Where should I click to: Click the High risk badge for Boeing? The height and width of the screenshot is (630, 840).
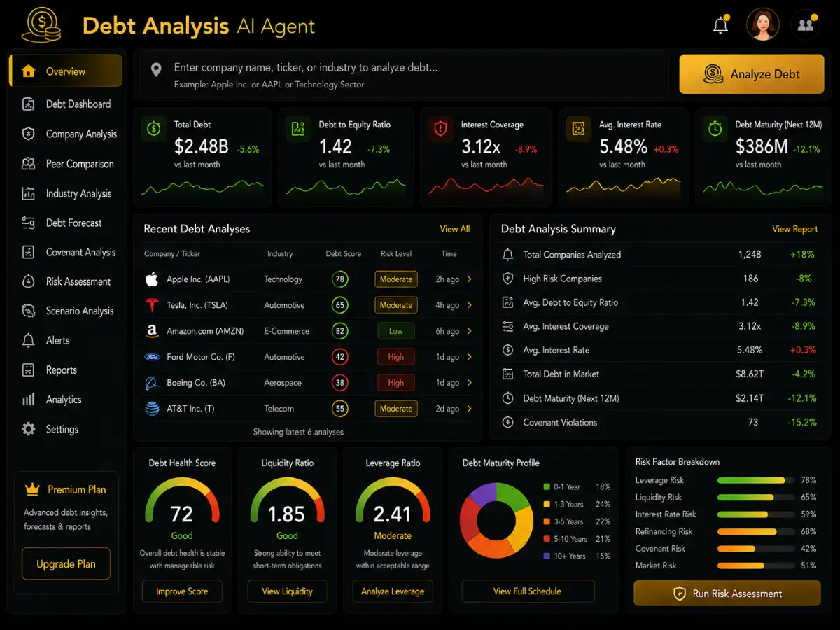point(396,383)
